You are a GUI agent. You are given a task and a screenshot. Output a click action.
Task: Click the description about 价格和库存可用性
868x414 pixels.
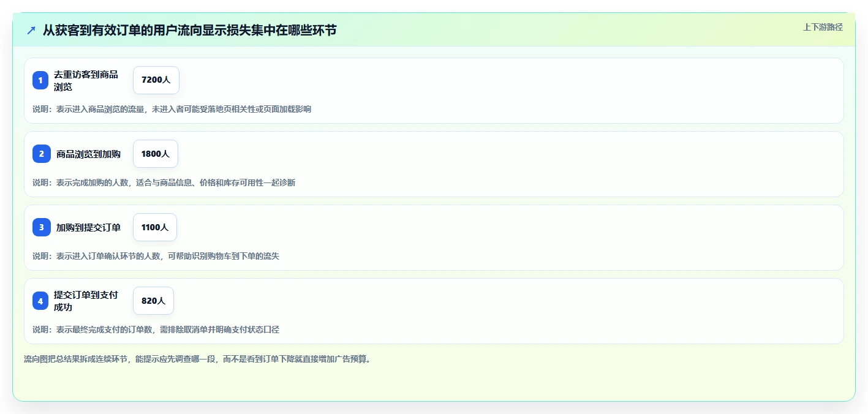(164, 183)
